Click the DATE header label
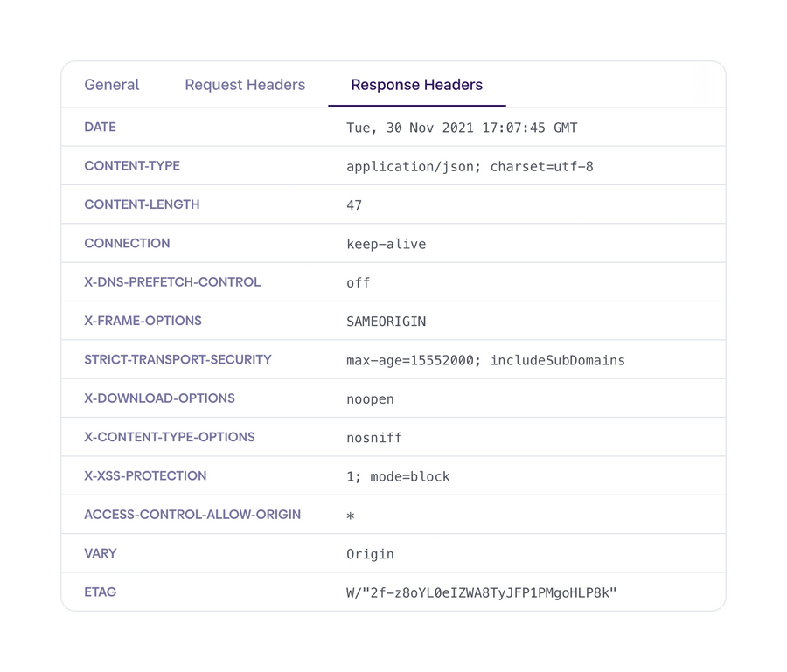The image size is (787, 672). point(99,128)
